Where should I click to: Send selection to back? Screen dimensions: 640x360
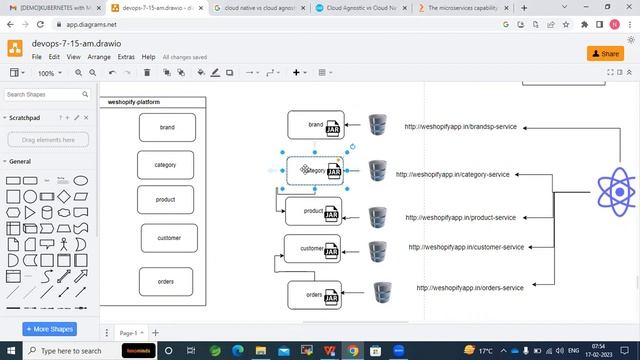181,73
